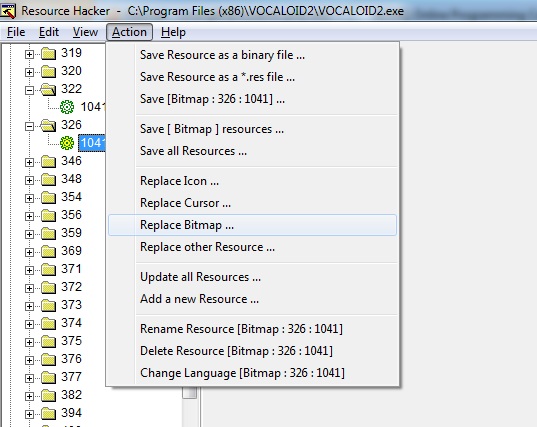The image size is (537, 427).
Task: Click the folder icon for 359
Action: tap(48, 234)
